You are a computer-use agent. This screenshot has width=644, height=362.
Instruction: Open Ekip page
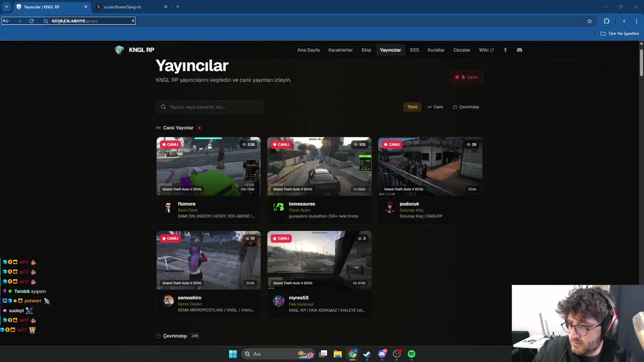[x=366, y=50]
